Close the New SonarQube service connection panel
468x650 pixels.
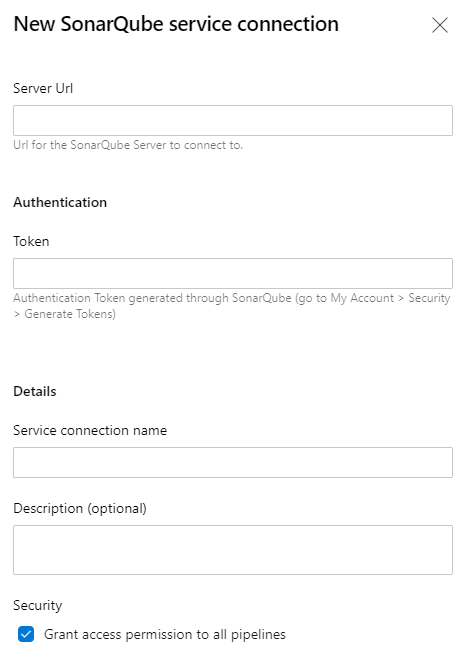(x=440, y=25)
